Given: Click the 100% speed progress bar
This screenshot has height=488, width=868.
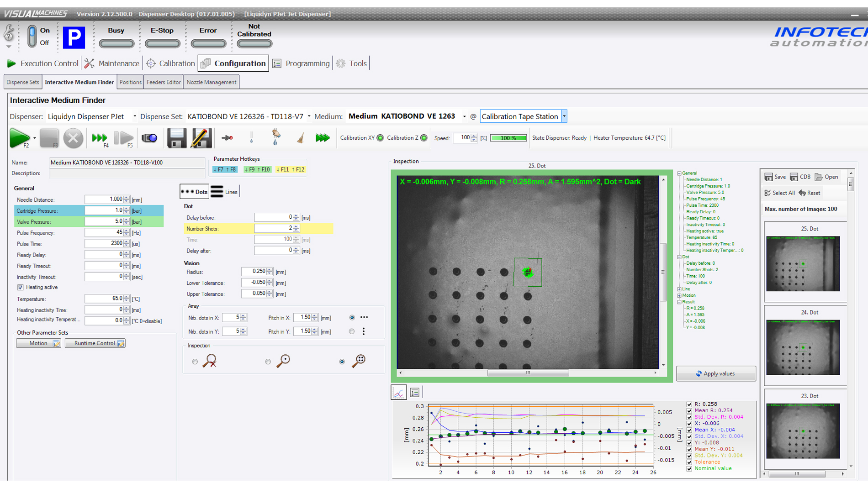Looking at the screenshot, I should coord(508,138).
